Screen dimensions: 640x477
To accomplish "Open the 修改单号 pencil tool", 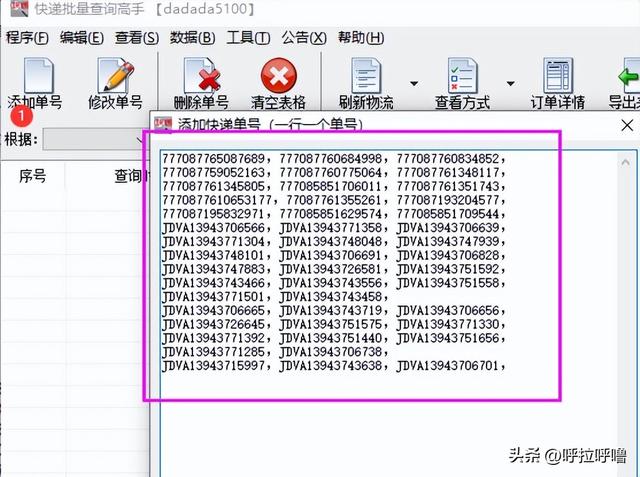I will (116, 75).
